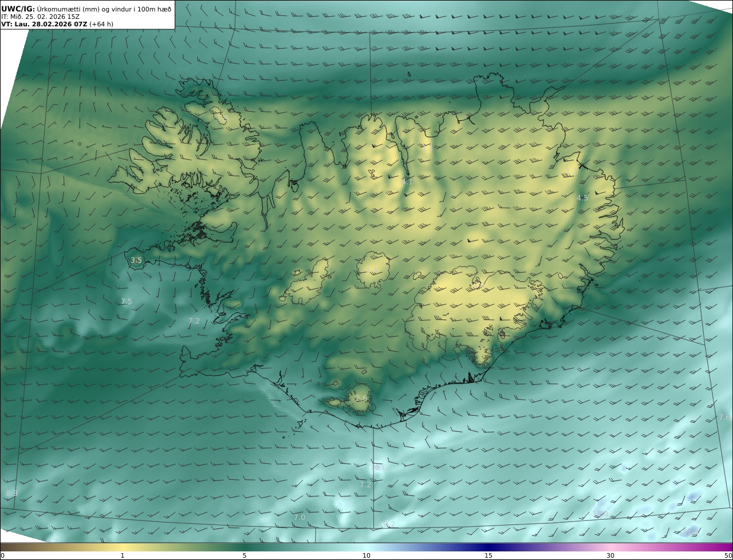Pick the "4.1" value label on the map
The height and width of the screenshot is (560, 733).
tap(407, 182)
